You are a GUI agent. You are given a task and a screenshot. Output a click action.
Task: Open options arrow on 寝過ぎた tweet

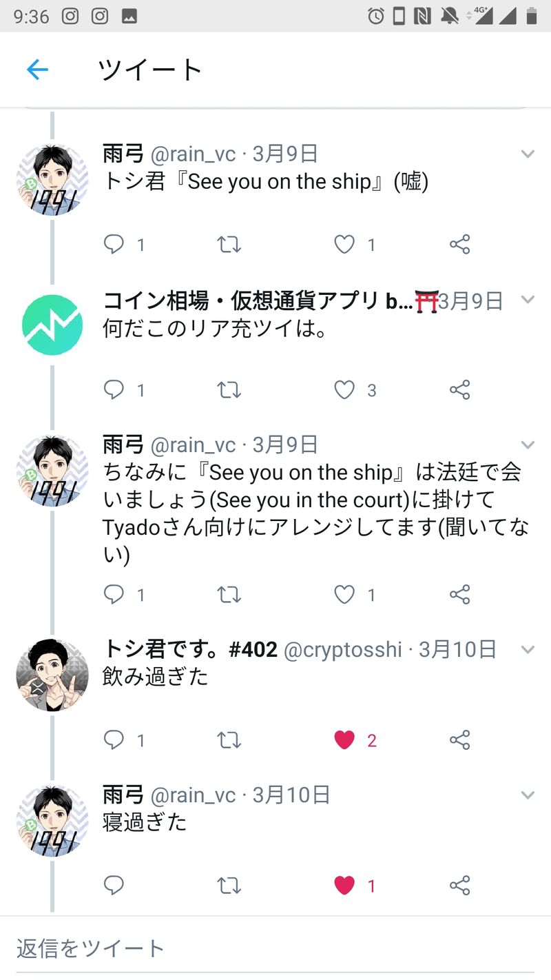tap(528, 795)
